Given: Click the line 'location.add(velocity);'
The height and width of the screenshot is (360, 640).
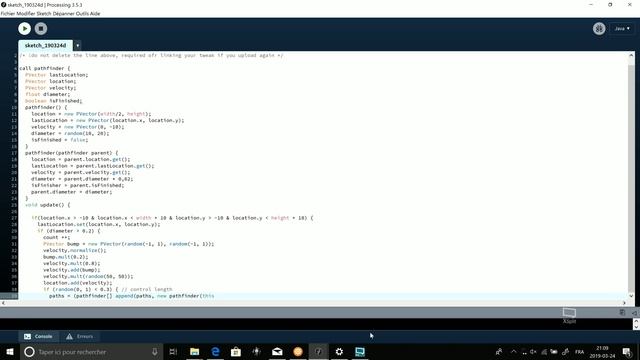Looking at the screenshot, I should point(77,283).
